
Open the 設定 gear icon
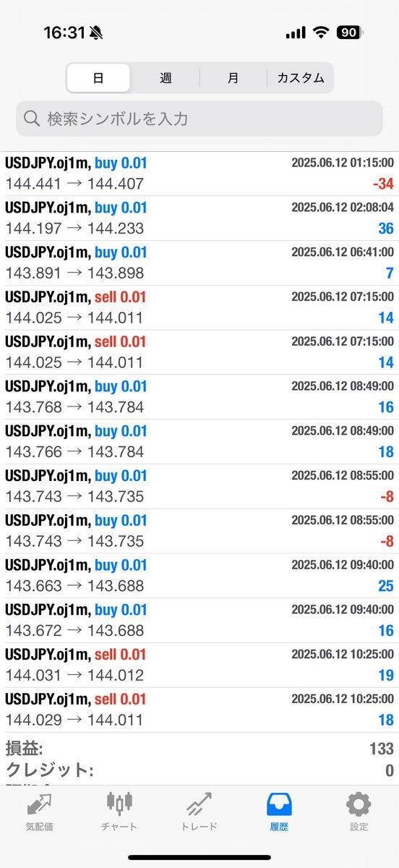coord(359,804)
